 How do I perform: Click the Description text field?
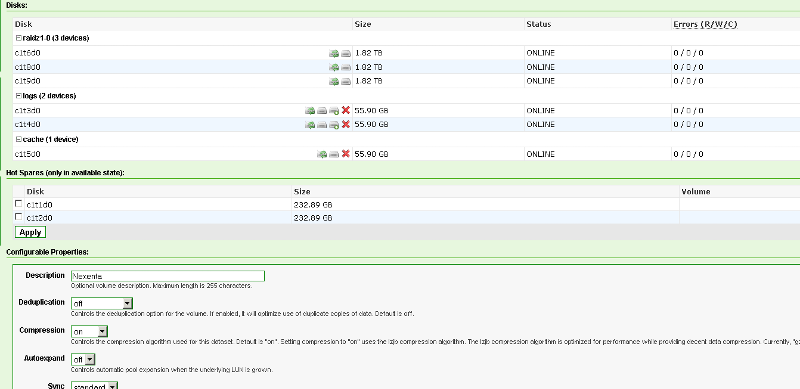click(168, 276)
